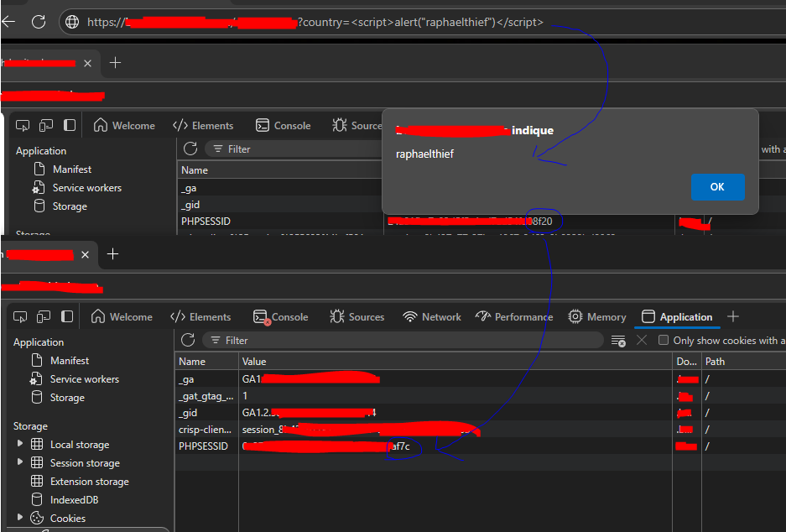Image resolution: width=786 pixels, height=532 pixels.
Task: Select Extension storage in the sidebar
Action: point(89,482)
